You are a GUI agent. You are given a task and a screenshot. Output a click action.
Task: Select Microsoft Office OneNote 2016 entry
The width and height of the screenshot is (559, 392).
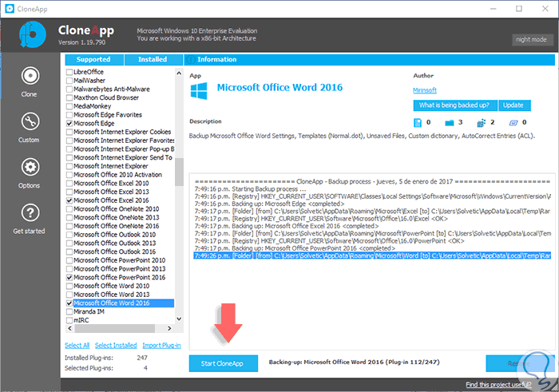pyautogui.click(x=117, y=226)
